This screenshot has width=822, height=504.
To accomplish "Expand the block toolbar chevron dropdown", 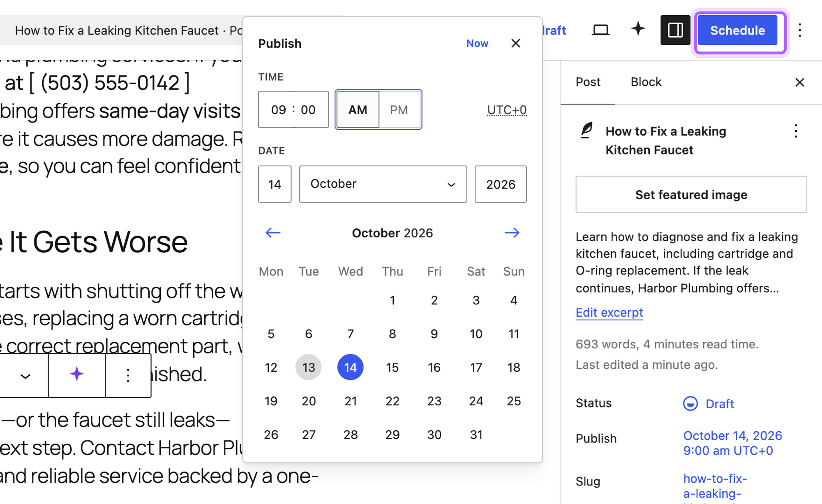I will tap(25, 376).
